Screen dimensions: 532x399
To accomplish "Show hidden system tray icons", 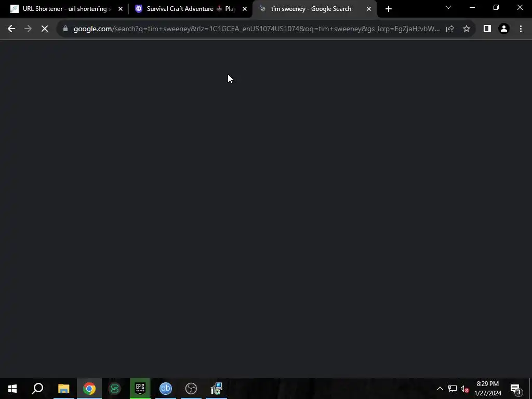I will (x=440, y=389).
